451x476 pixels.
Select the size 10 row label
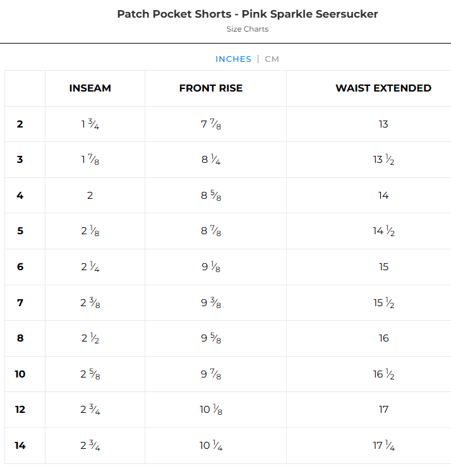pyautogui.click(x=20, y=374)
